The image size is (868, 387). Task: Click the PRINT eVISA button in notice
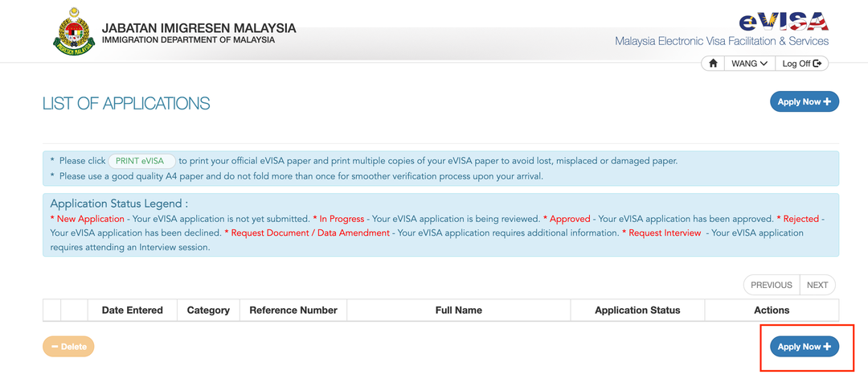pos(141,161)
